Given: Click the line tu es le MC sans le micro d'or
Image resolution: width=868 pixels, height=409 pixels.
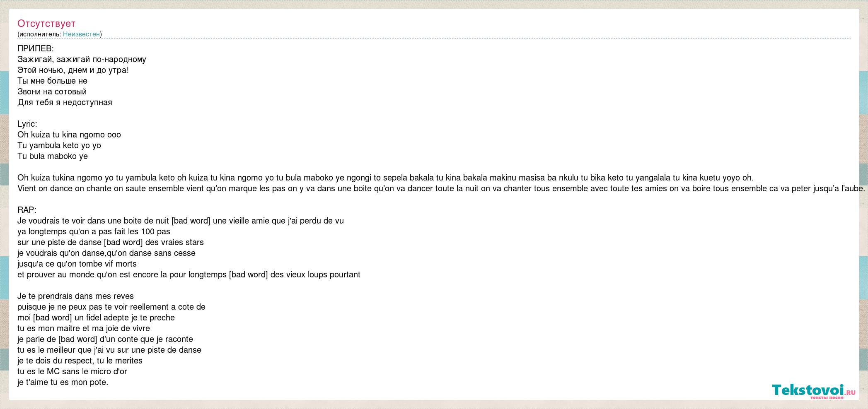Looking at the screenshot, I should (x=72, y=371).
